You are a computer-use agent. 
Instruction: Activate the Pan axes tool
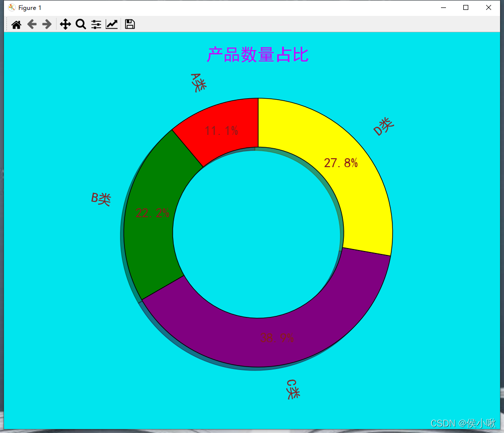click(x=65, y=24)
